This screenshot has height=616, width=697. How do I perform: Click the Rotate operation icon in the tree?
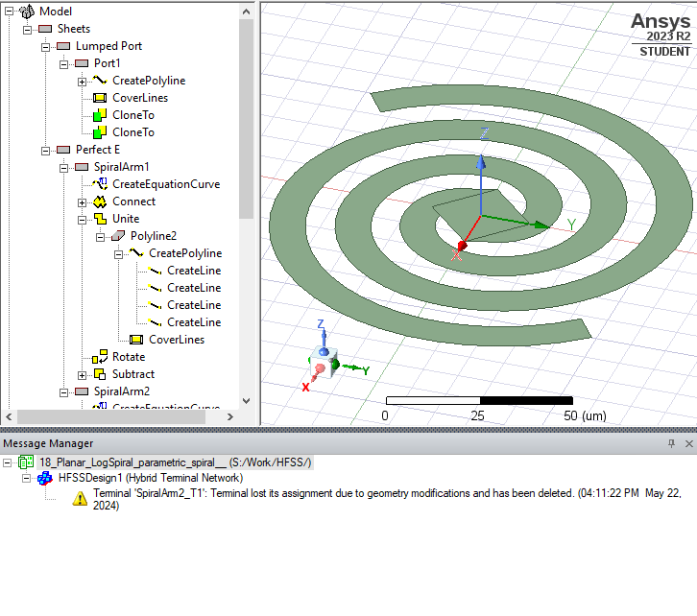point(99,357)
